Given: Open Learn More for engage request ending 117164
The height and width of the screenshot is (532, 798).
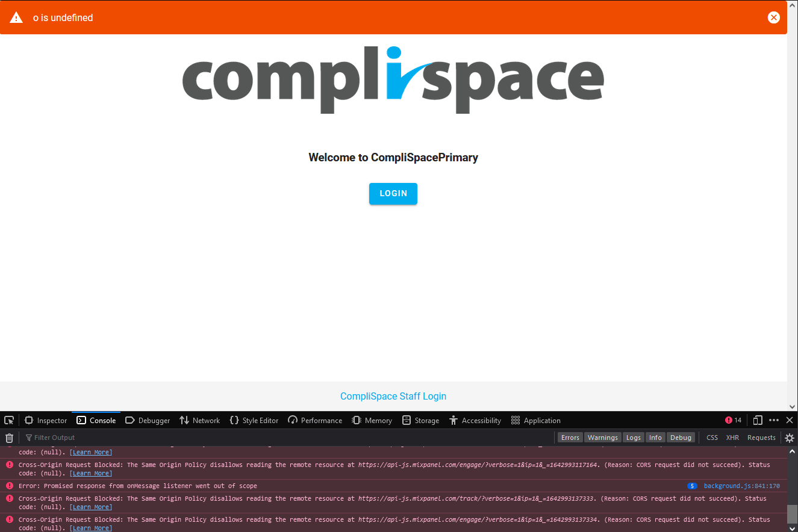Looking at the screenshot, I should 91,473.
